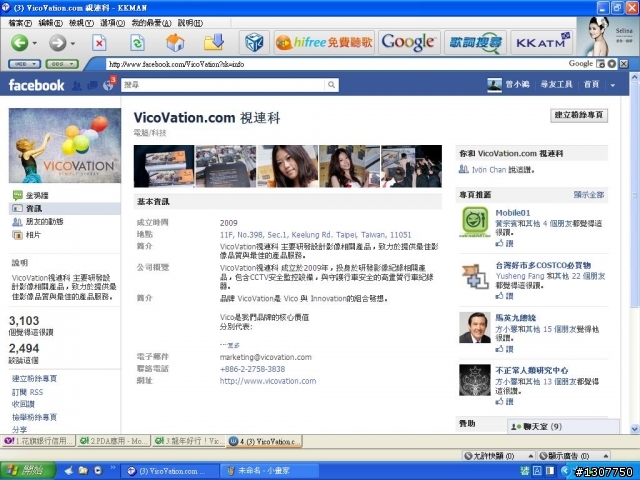The width and height of the screenshot is (640, 480).
Task: Expand the Back button history dropdown
Action: coord(35,43)
